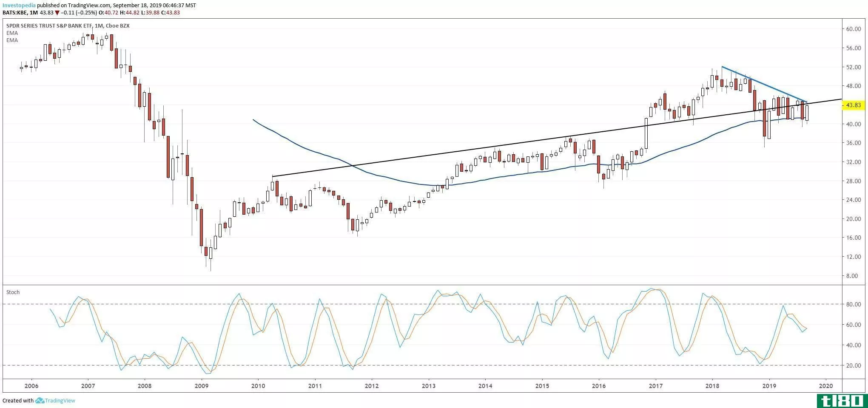868x408 pixels.
Task: Click the 28.00 price scale label
Action: (x=853, y=181)
